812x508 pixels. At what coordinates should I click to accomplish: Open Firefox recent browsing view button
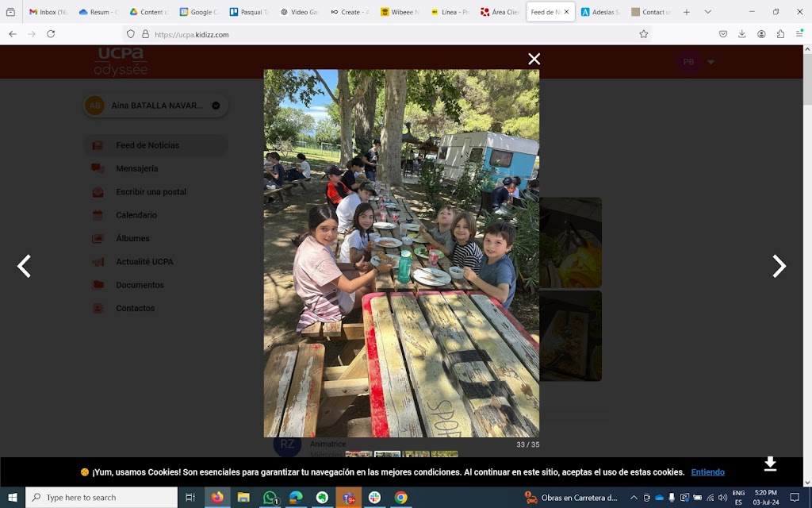coord(10,12)
